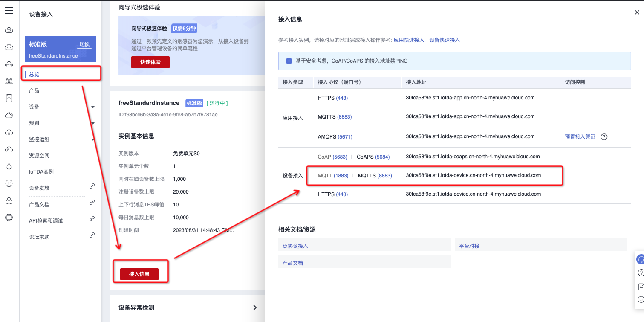This screenshot has width=644, height=322.
Task: Click the 2023/08/31 creation time value
Action: point(204,230)
